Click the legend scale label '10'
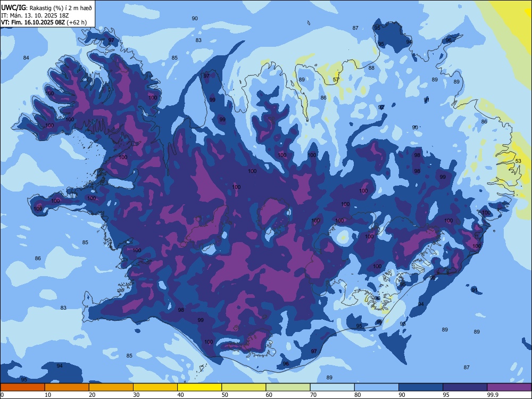This screenshot has width=532, height=399. tap(48, 395)
